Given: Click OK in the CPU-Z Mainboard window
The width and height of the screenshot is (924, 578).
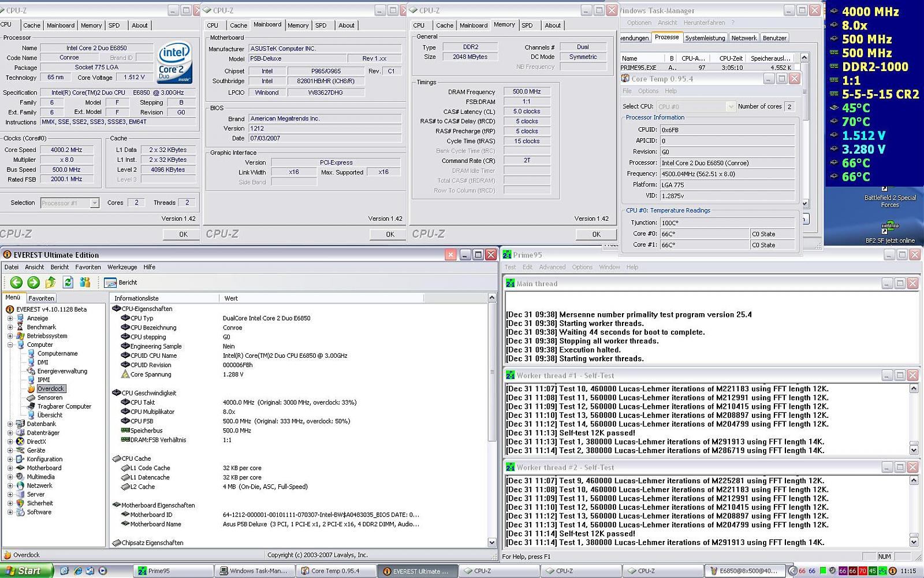Looking at the screenshot, I should tap(390, 234).
